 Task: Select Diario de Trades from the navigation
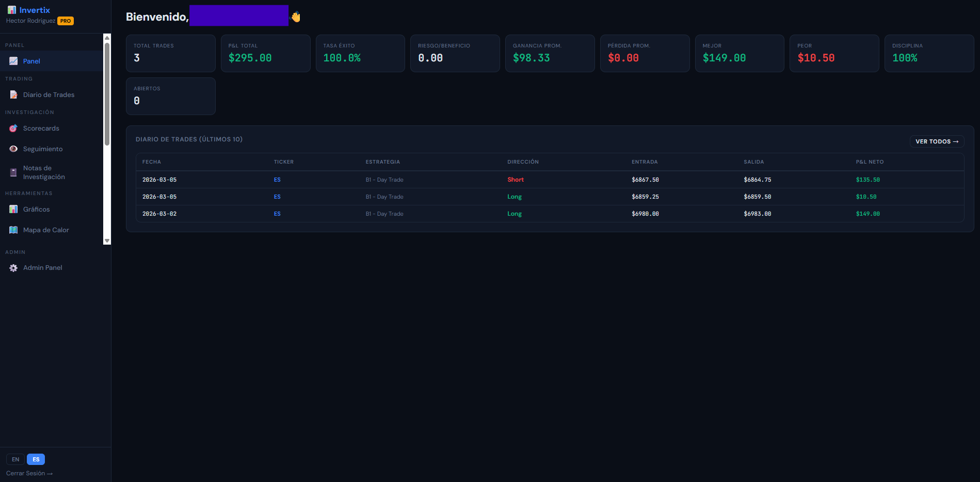coord(49,94)
